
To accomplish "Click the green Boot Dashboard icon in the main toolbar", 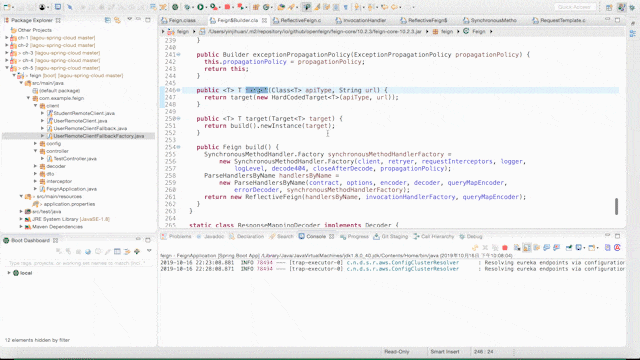I will (x=175, y=7).
